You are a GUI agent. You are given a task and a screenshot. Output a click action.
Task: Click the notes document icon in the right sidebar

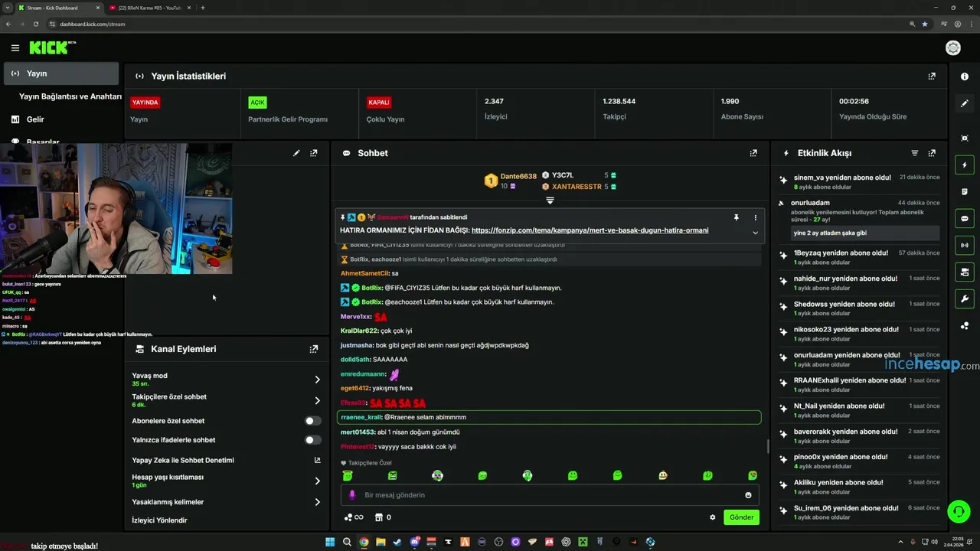click(965, 191)
